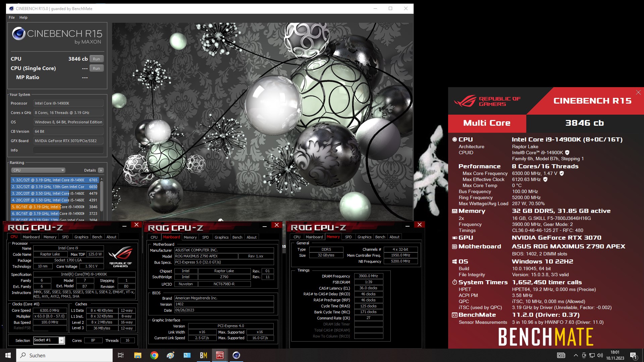Open About tab in left CPU-Z window
Screen dimensions: 644x362
(111, 237)
